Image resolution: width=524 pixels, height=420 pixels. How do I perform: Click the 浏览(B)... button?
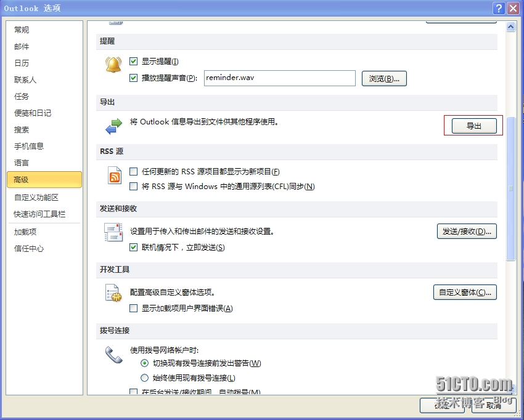[x=384, y=78]
